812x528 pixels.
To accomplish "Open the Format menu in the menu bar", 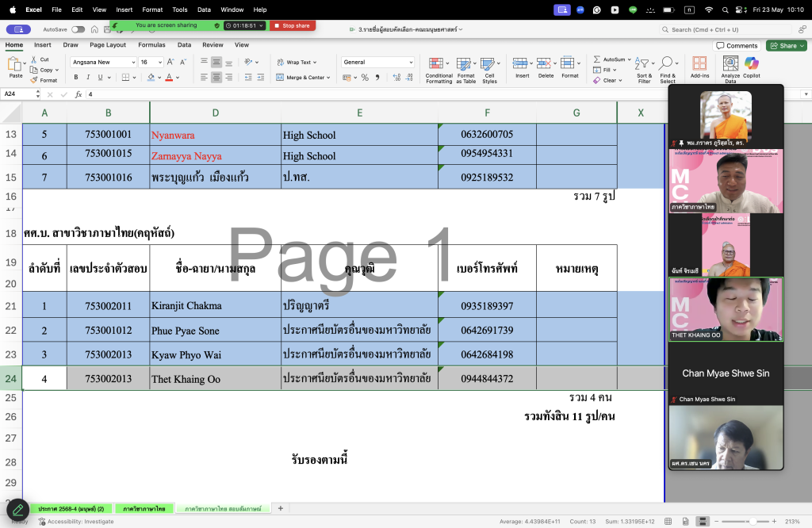I will click(152, 10).
